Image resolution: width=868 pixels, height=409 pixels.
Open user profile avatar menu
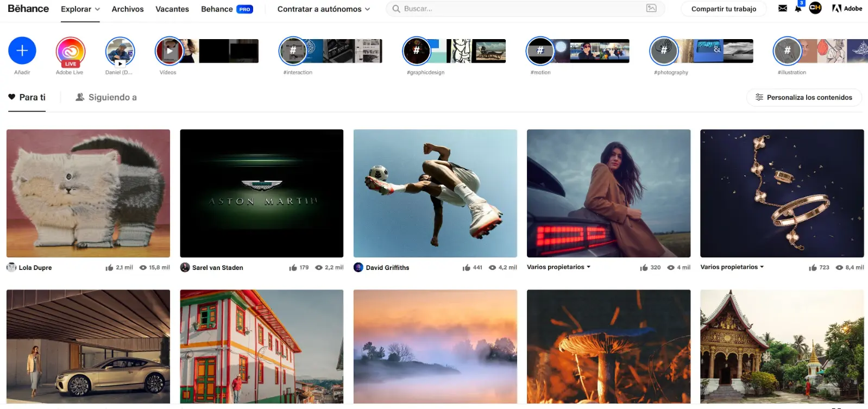point(815,8)
